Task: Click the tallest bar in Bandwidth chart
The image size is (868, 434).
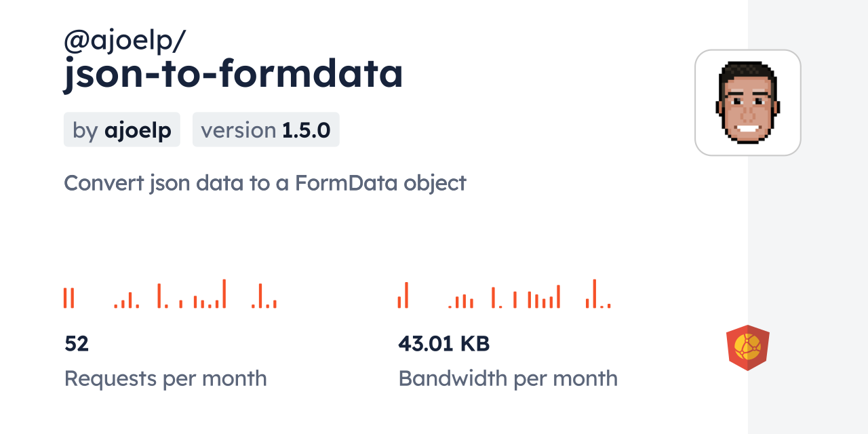Action: tap(594, 294)
